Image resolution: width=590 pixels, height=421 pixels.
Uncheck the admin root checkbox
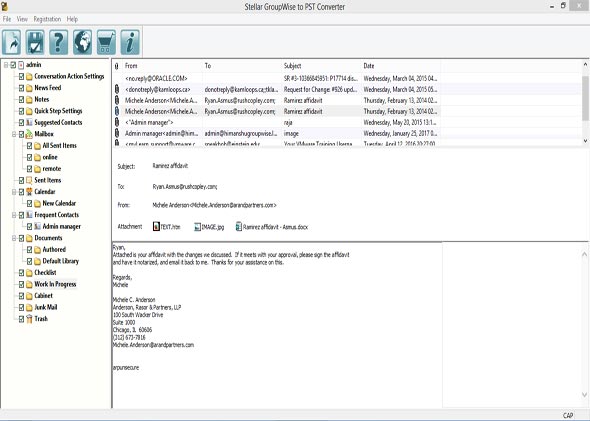pyautogui.click(x=13, y=65)
